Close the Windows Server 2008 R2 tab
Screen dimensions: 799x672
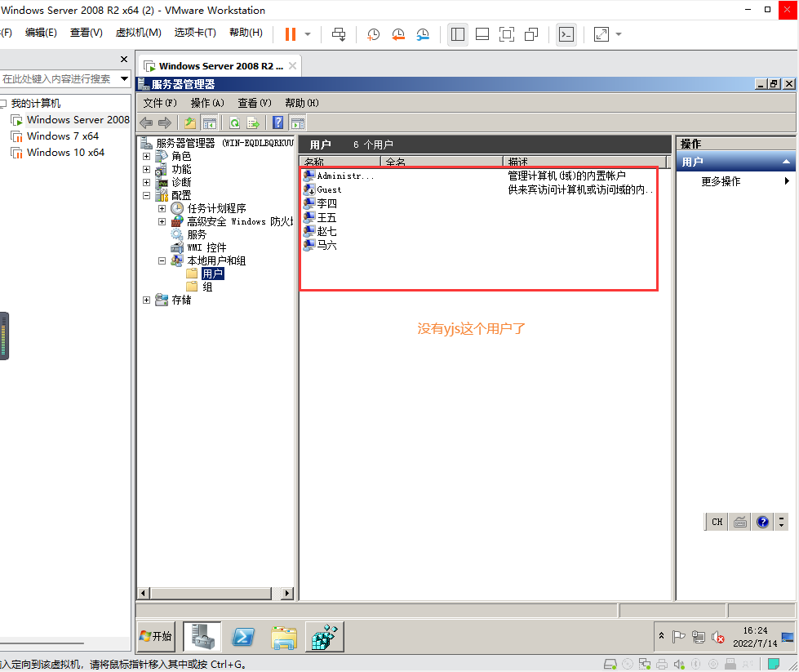coord(292,66)
